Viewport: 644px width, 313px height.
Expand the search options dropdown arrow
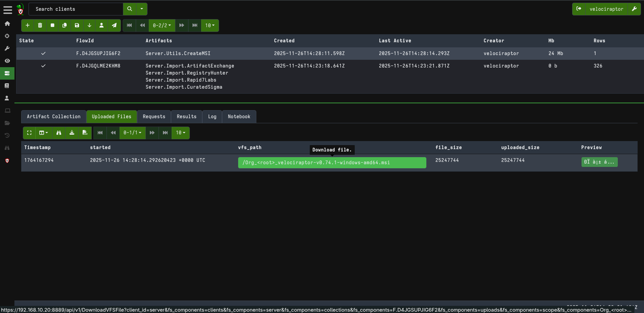pos(142,9)
